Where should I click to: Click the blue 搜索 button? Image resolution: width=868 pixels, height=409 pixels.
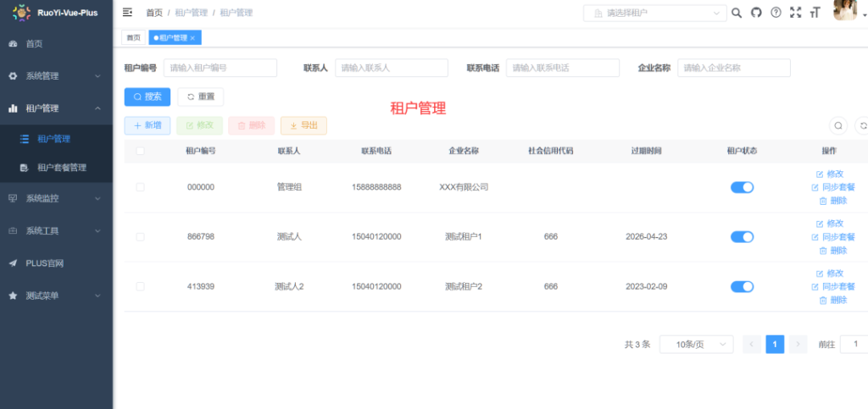click(147, 97)
